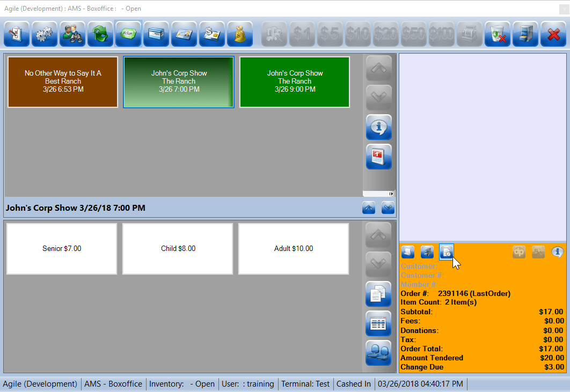Click the gears settings toolbar icon
Viewport: 570px width, 392px height.
(x=45, y=34)
